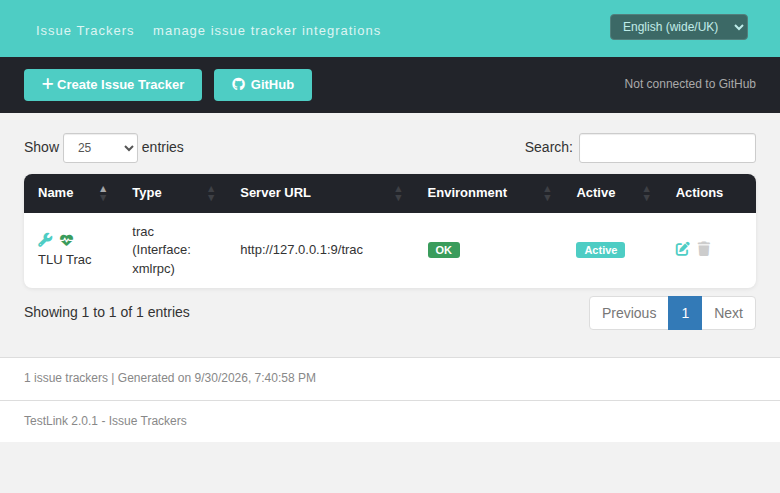Go to Next page
Image resolution: width=780 pixels, height=493 pixels.
point(728,313)
